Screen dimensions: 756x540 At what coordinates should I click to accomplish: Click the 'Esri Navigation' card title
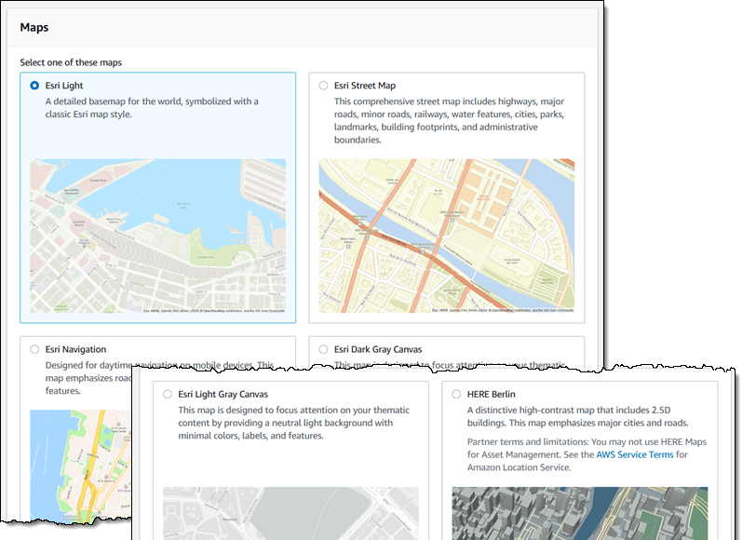click(75, 349)
